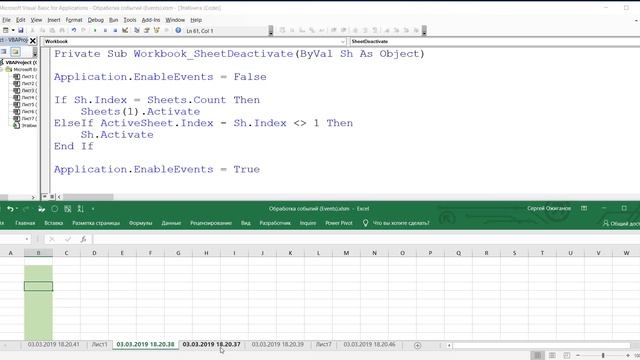640x360 pixels.
Task: Open the Object Browser icon in the VBA toolbar
Action: (156, 30)
